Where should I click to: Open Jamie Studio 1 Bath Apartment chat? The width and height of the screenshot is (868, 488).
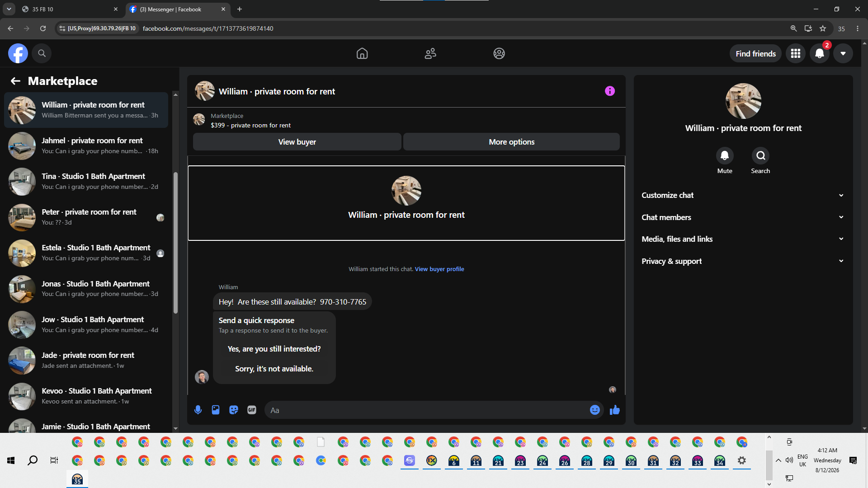86,426
